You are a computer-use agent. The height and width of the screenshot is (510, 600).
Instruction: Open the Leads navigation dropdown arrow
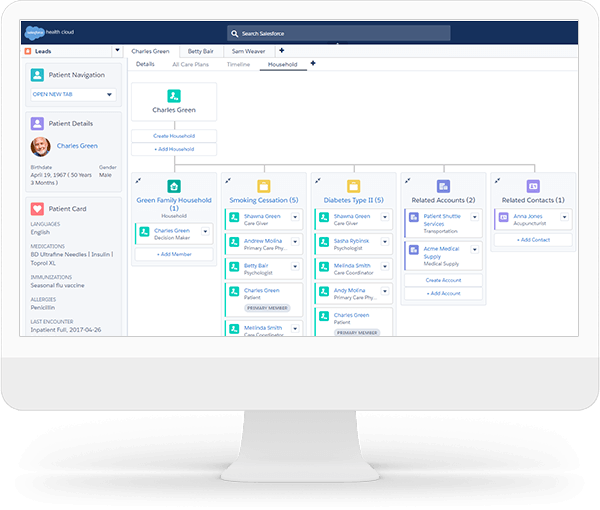(117, 50)
